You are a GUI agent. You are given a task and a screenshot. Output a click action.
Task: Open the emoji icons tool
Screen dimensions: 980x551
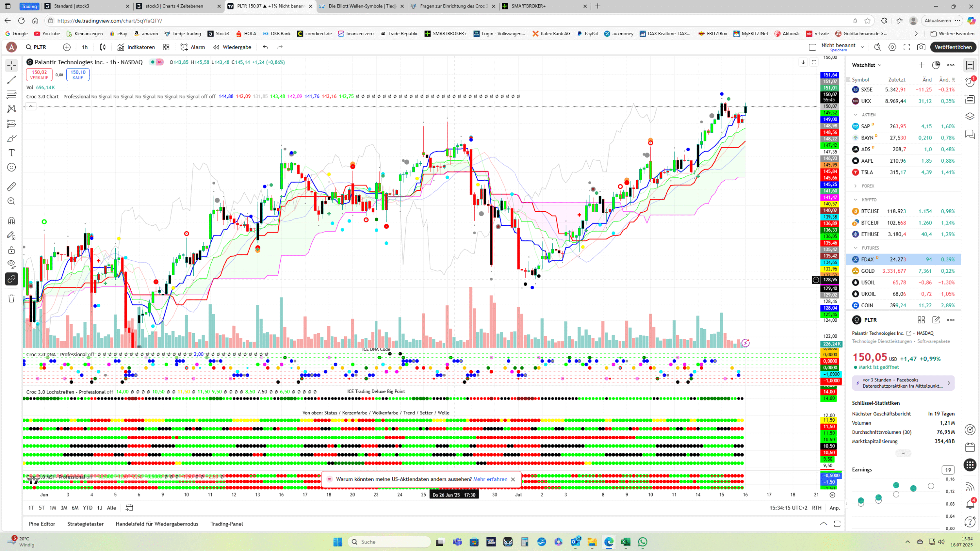coord(11,167)
